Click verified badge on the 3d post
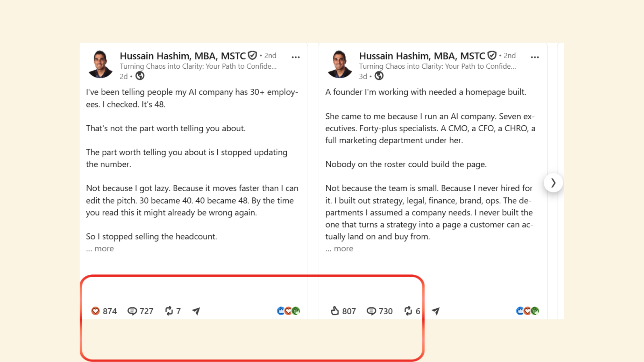 point(492,55)
